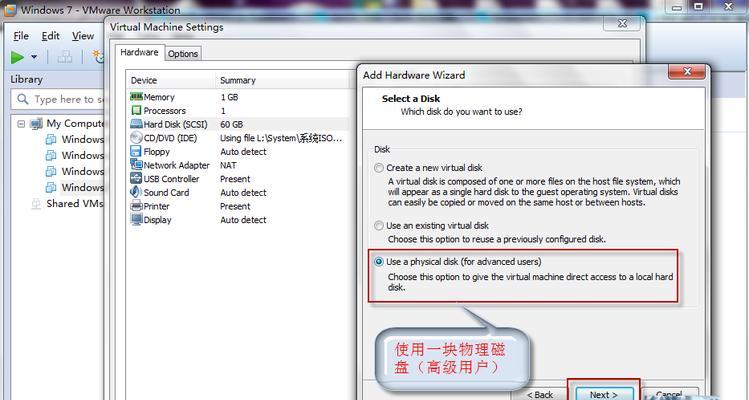Click the grayed network toolbar icon
The image size is (749, 400).
(x=64, y=57)
